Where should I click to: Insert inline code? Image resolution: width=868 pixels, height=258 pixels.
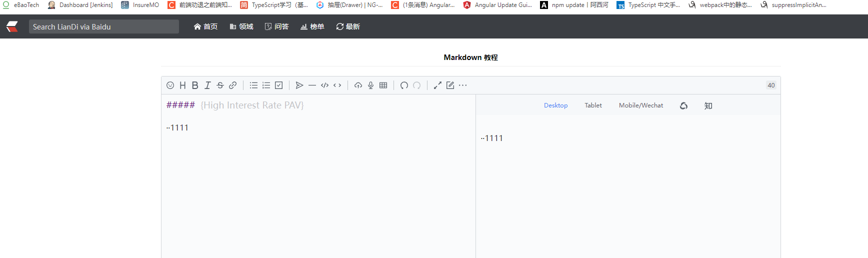337,85
